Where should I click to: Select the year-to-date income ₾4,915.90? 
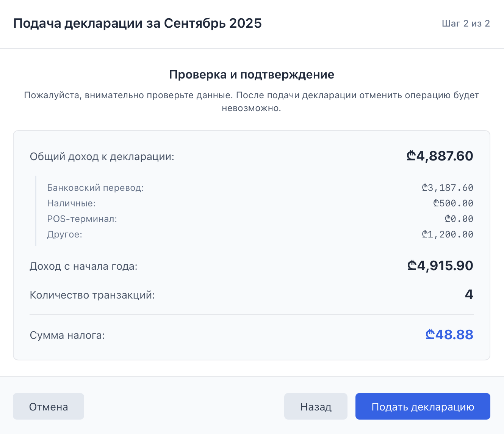click(x=440, y=266)
